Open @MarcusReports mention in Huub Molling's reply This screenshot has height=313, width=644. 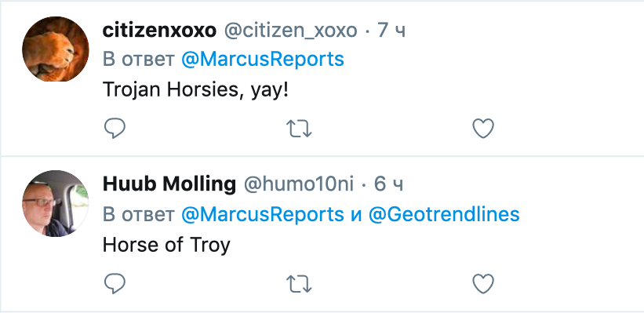(263, 214)
